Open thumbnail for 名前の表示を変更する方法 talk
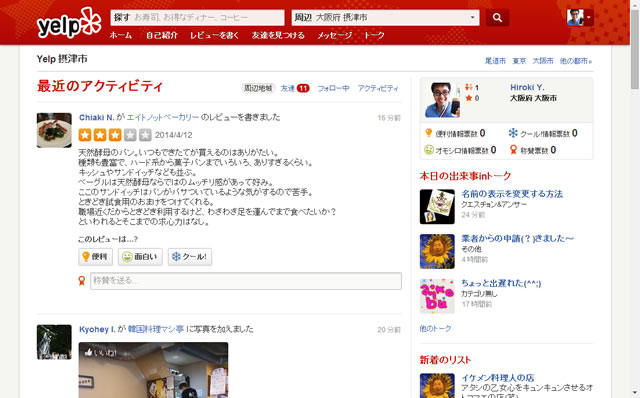Image resolution: width=640 pixels, height=398 pixels. (x=437, y=207)
